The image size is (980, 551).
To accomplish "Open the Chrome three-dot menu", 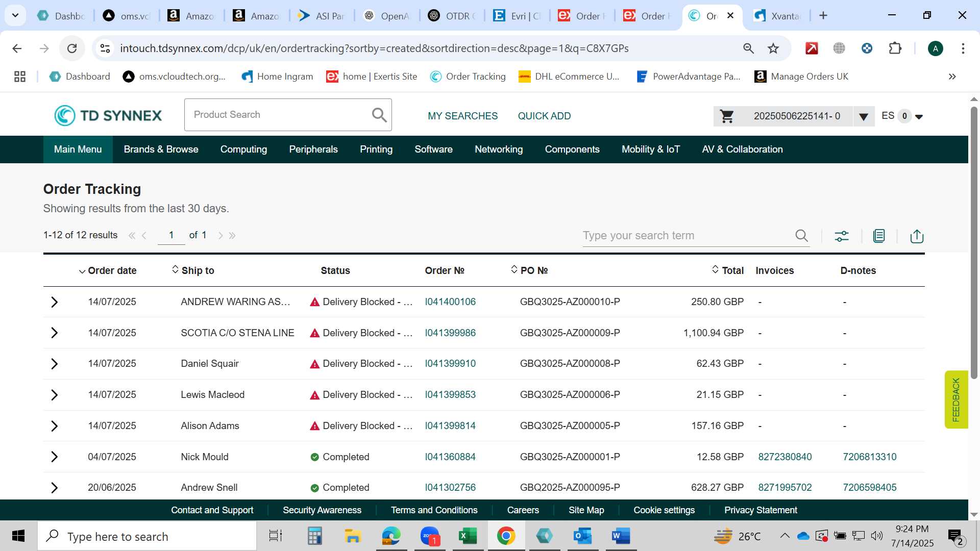I will (x=963, y=48).
